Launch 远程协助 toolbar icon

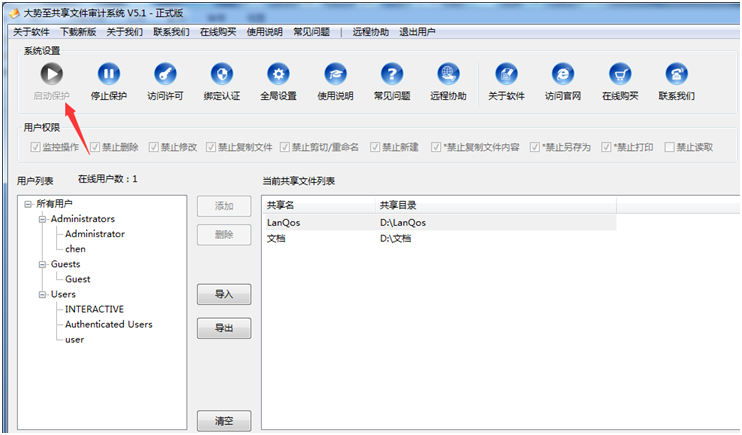(448, 74)
